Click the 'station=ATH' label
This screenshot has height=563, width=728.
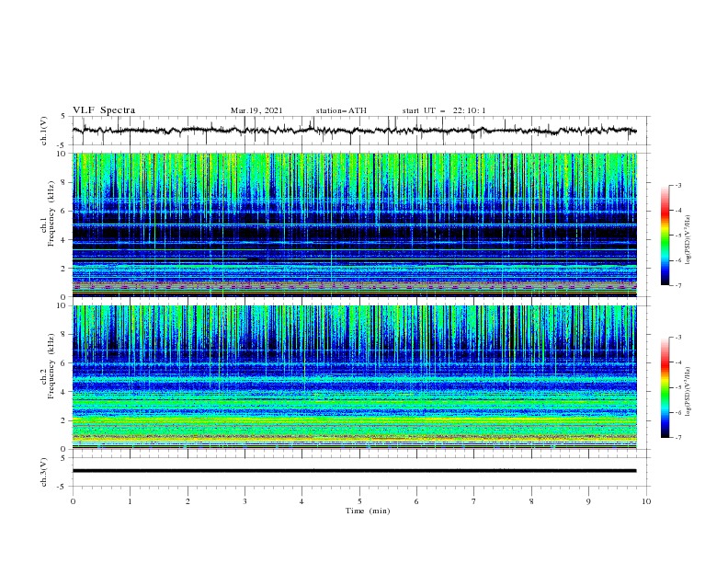[341, 110]
